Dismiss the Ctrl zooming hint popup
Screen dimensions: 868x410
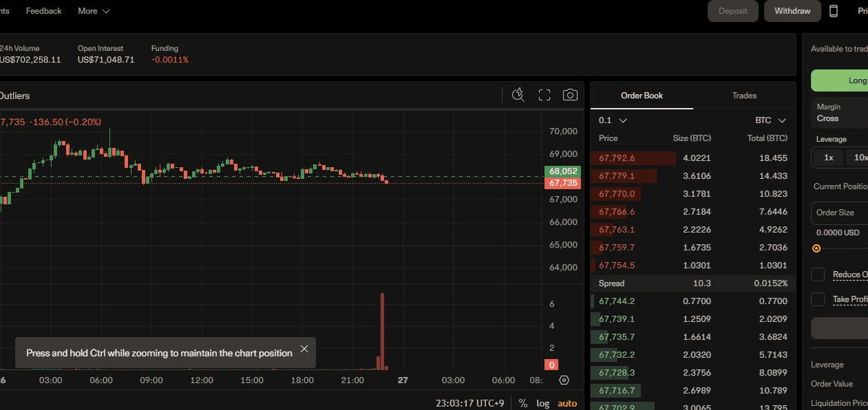[x=304, y=349]
